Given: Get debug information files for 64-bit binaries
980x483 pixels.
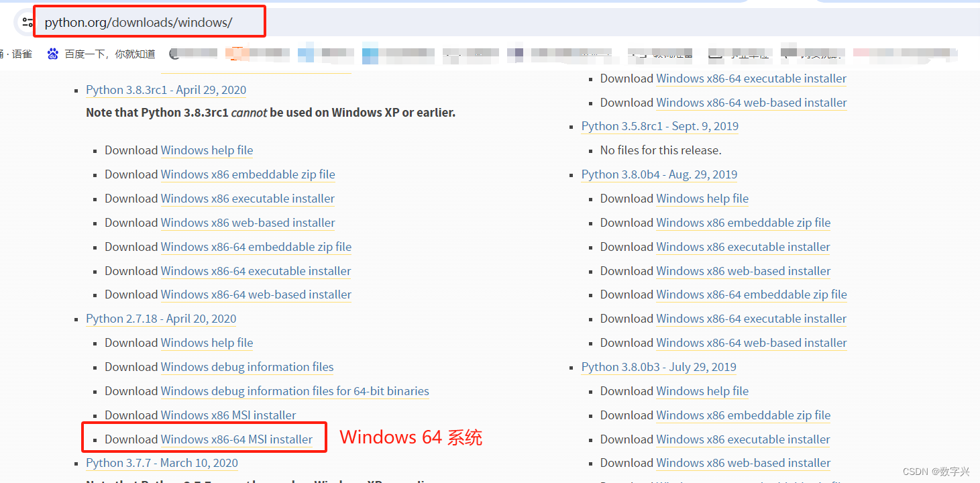Looking at the screenshot, I should pyautogui.click(x=295, y=391).
